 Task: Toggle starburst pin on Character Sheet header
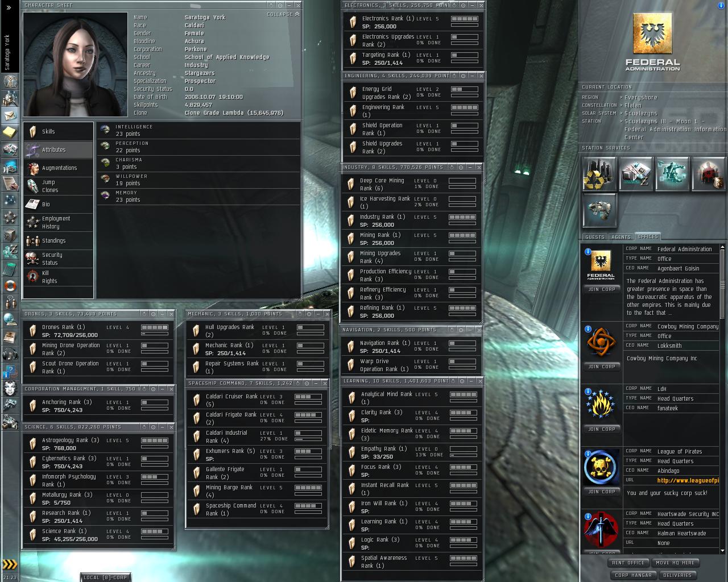(271, 5)
